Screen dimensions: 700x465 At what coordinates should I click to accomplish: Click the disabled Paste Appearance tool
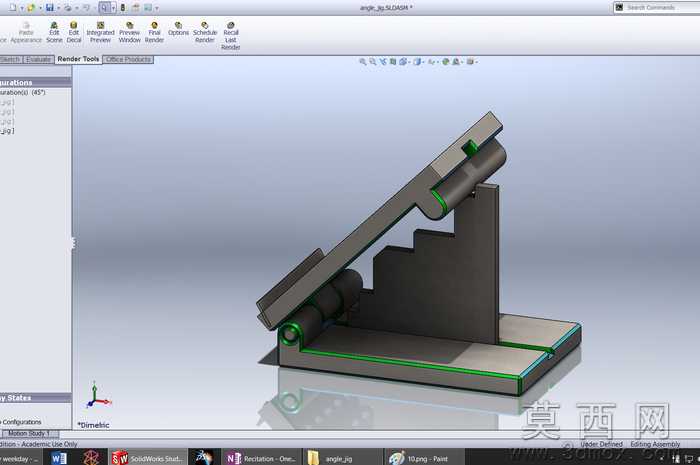[26, 32]
